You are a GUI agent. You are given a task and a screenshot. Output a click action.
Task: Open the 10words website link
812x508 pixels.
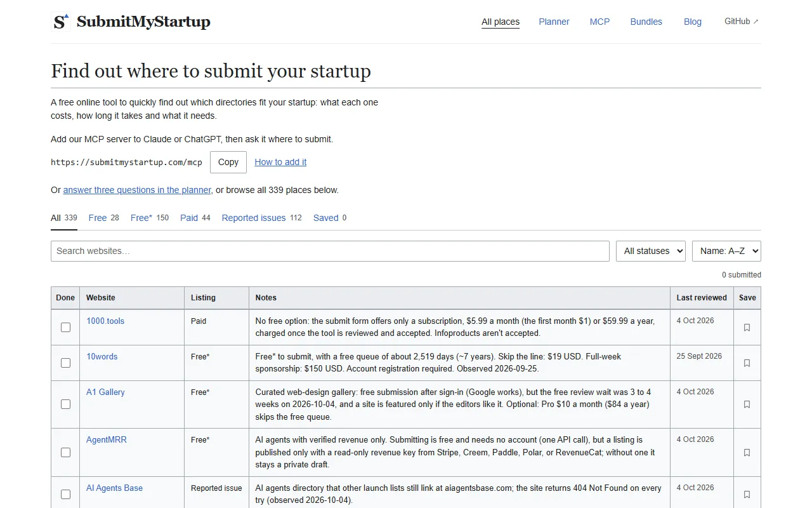pyautogui.click(x=102, y=356)
